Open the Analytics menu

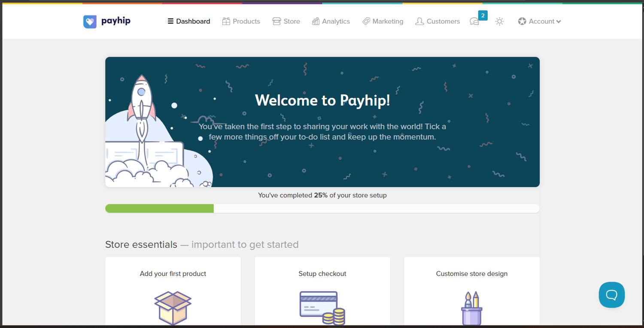[331, 21]
